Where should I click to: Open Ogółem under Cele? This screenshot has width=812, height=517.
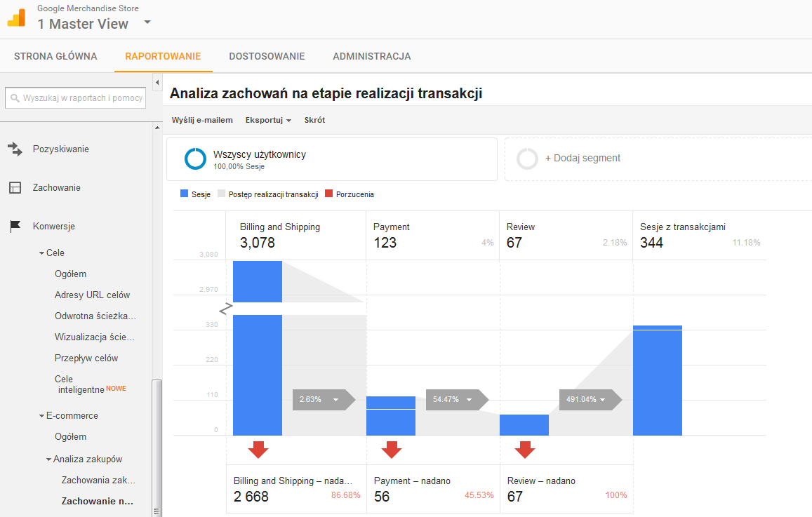point(70,274)
